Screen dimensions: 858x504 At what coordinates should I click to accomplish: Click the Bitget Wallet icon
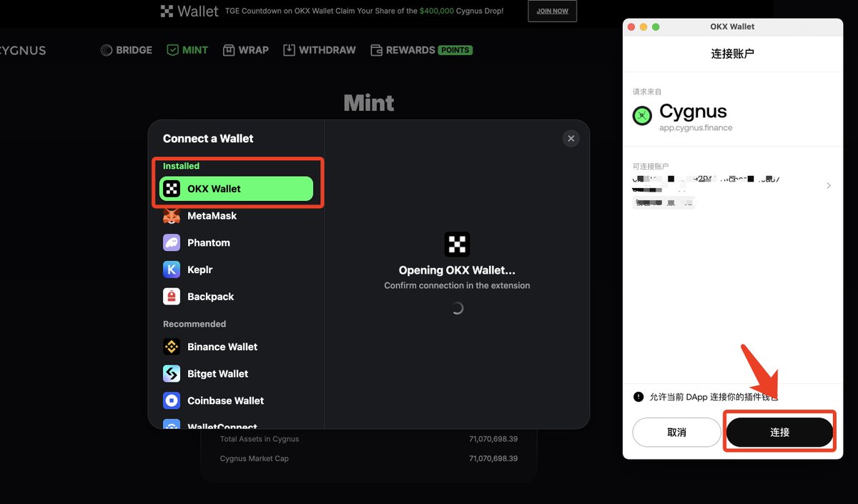[172, 374]
